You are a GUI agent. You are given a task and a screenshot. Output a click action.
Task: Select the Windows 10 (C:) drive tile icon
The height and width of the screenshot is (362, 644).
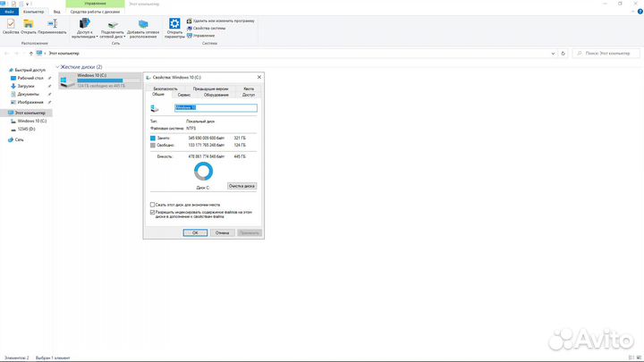(x=68, y=80)
